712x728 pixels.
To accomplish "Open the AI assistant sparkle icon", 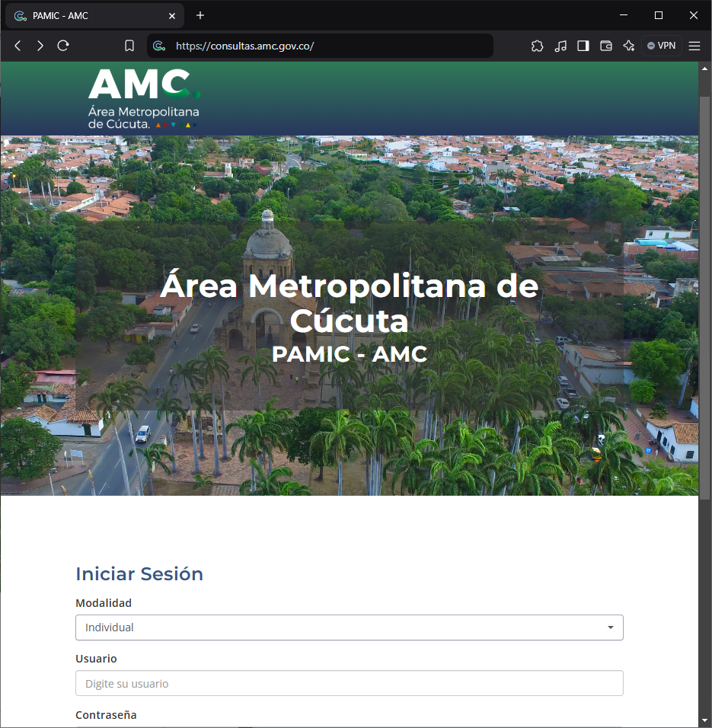I will click(x=628, y=46).
